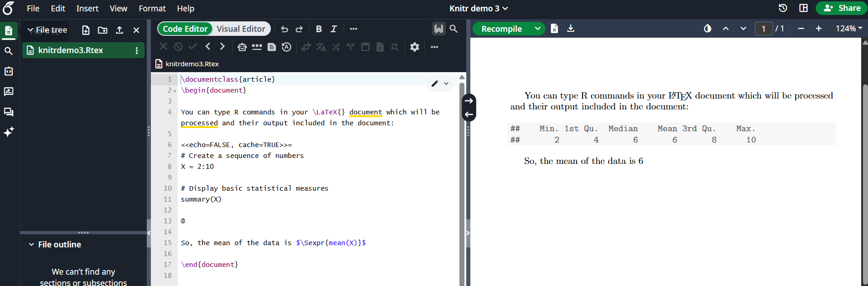Edit the PDF page number field
The image size is (868, 286).
pos(763,29)
